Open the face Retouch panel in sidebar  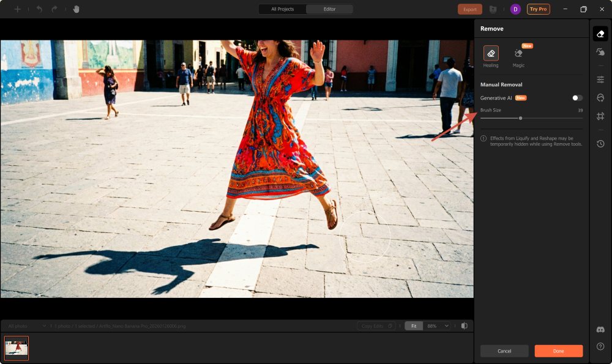click(600, 98)
